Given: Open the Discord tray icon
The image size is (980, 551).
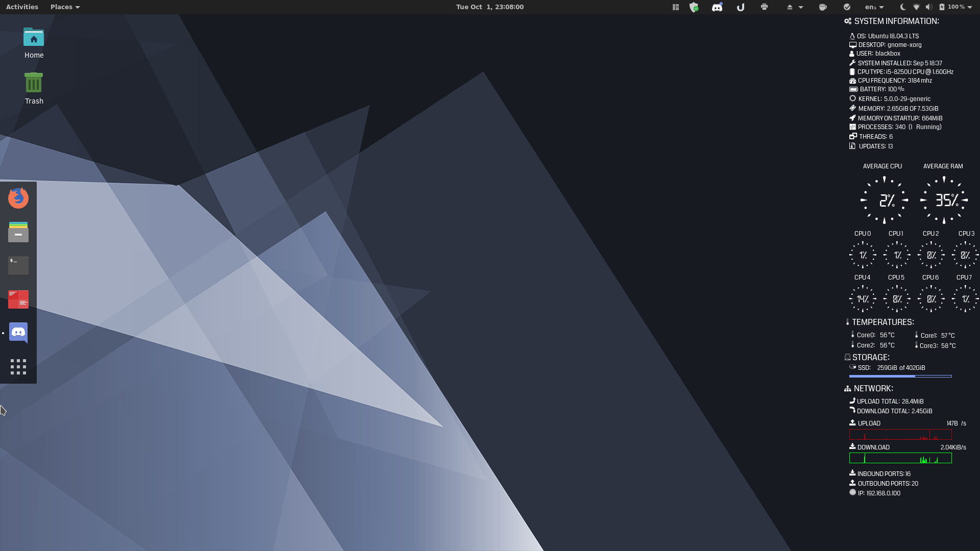Looking at the screenshot, I should pyautogui.click(x=717, y=7).
